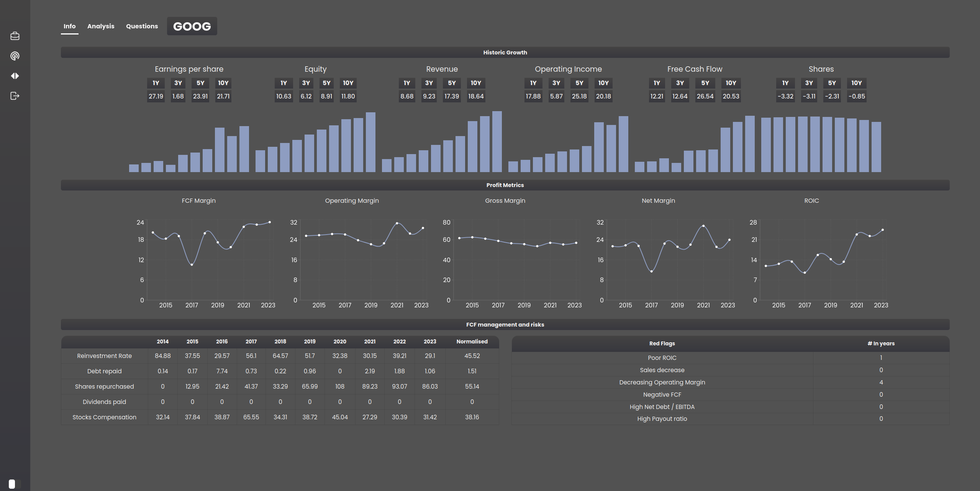Click the Decreasing Operating Margin row
Viewport: 980px width, 491px height.
(x=731, y=382)
